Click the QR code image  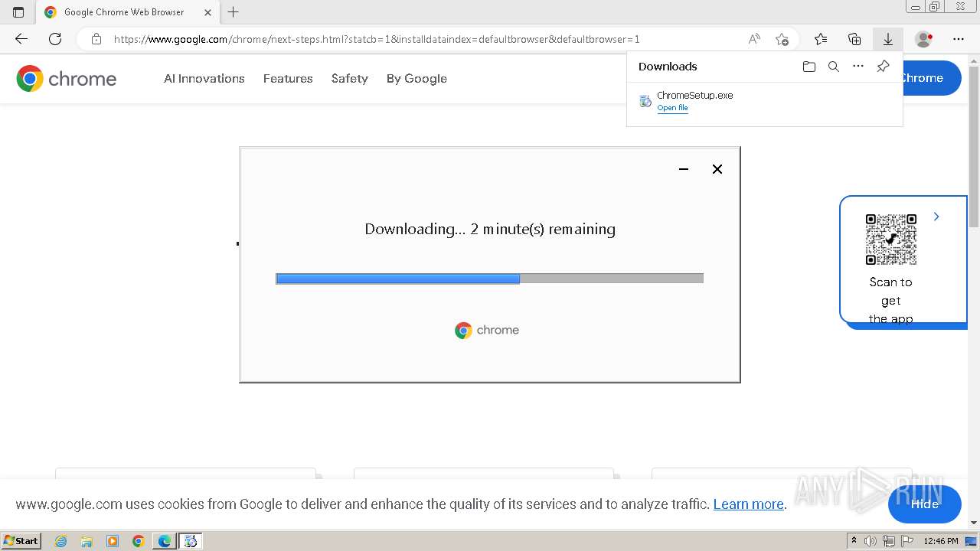(x=891, y=240)
